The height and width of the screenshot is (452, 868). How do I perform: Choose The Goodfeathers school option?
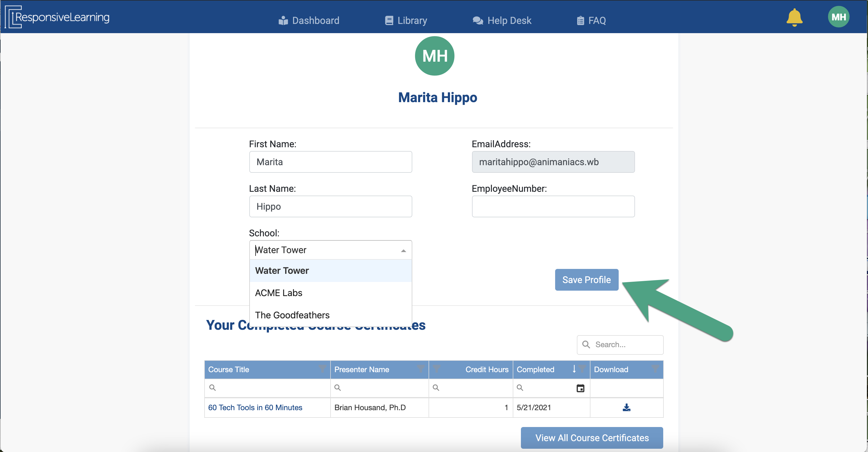pos(292,315)
